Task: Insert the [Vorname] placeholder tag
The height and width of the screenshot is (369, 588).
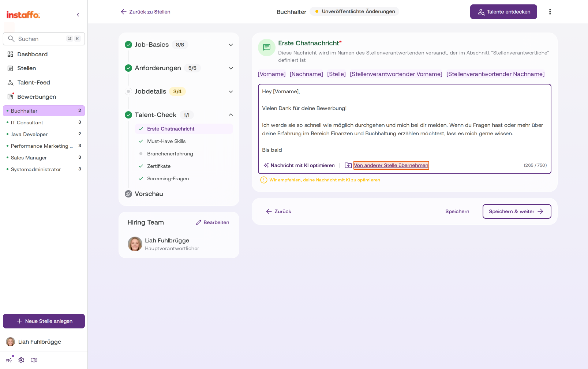Action: (271, 74)
